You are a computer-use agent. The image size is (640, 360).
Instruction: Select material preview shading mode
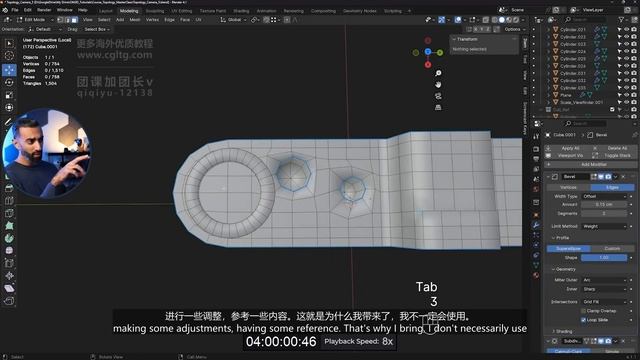(509, 20)
